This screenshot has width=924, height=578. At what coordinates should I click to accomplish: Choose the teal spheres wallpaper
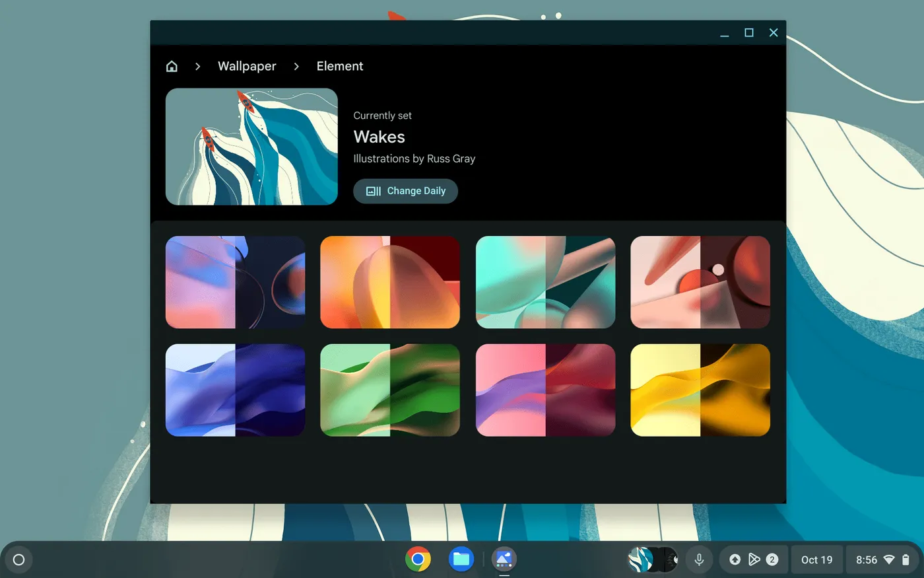coord(545,282)
